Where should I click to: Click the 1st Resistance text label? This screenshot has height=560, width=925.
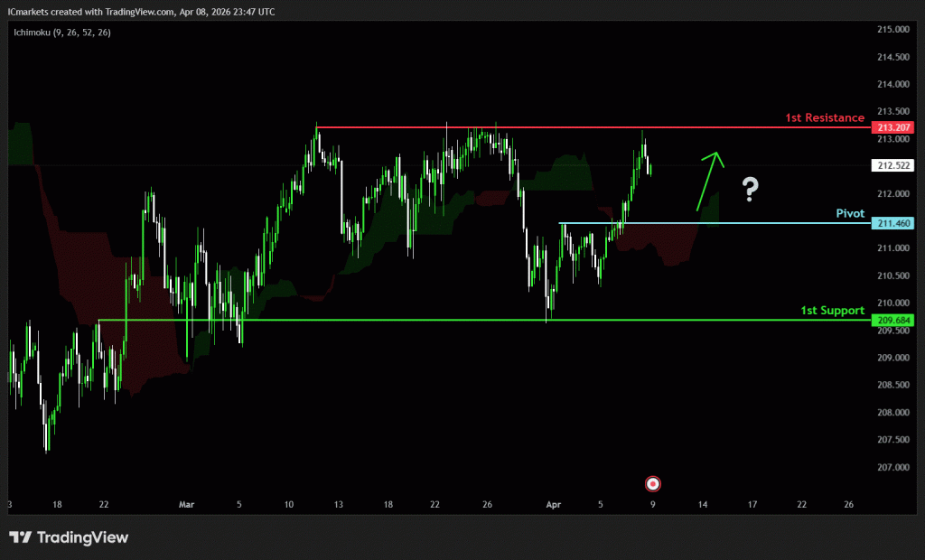click(824, 117)
